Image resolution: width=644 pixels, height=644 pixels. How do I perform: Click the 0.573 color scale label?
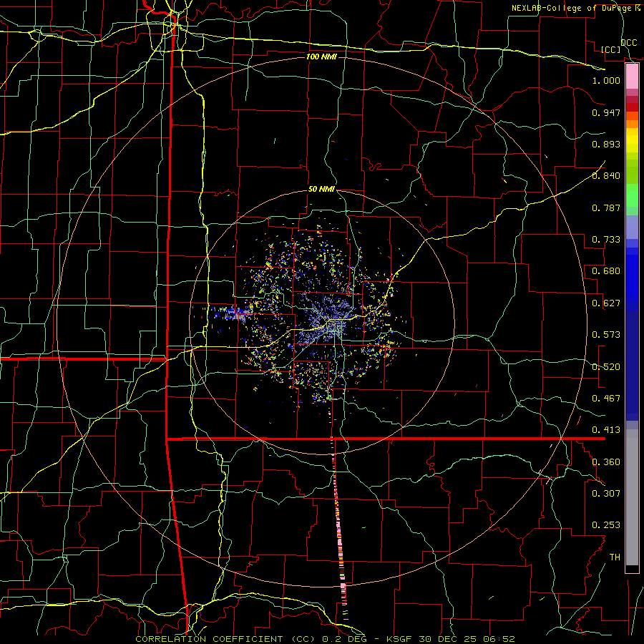click(x=606, y=335)
